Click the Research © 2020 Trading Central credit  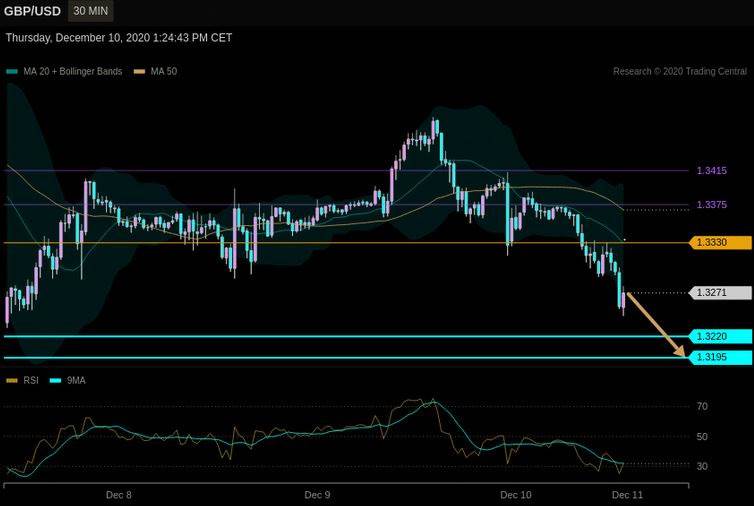[x=680, y=71]
